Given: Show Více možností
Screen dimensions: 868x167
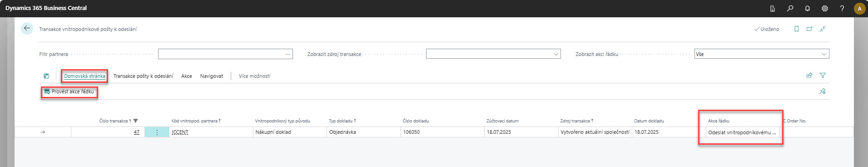Looking at the screenshot, I should click(x=254, y=76).
